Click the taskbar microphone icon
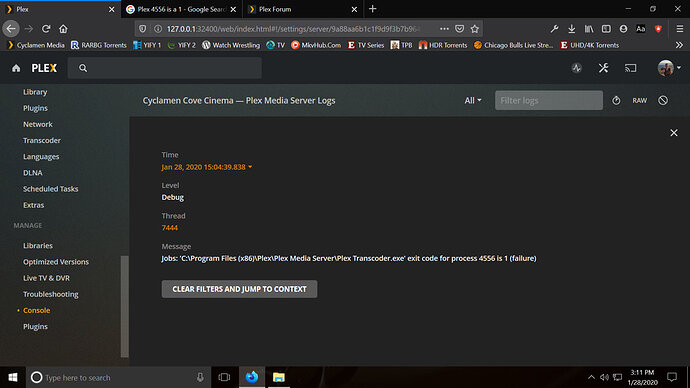Image resolution: width=690 pixels, height=388 pixels. [200, 377]
